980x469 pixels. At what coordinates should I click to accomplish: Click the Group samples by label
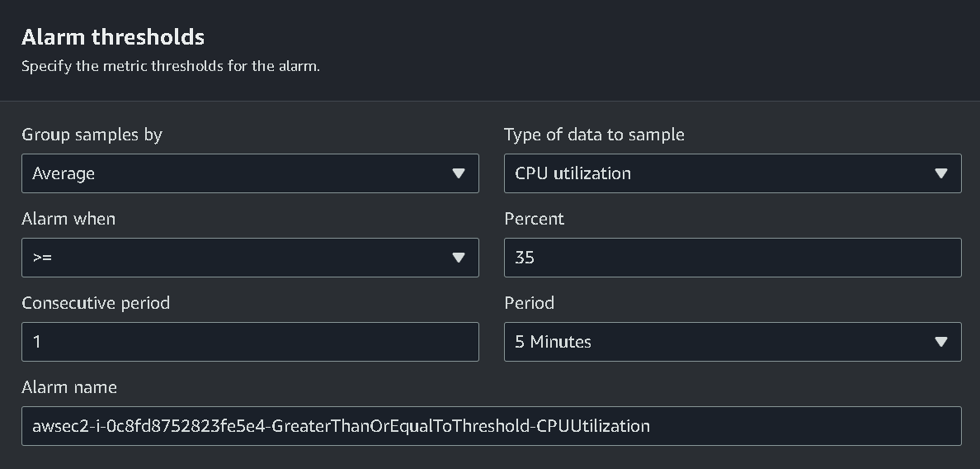92,135
